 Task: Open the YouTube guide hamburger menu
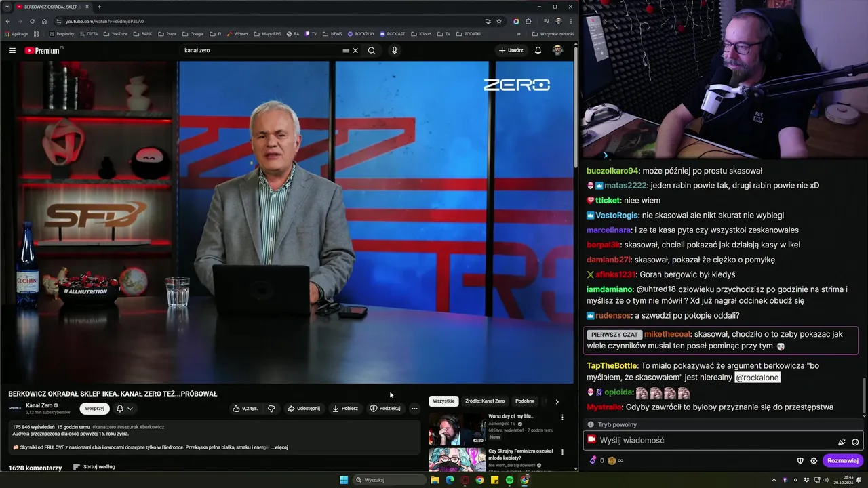(x=12, y=50)
